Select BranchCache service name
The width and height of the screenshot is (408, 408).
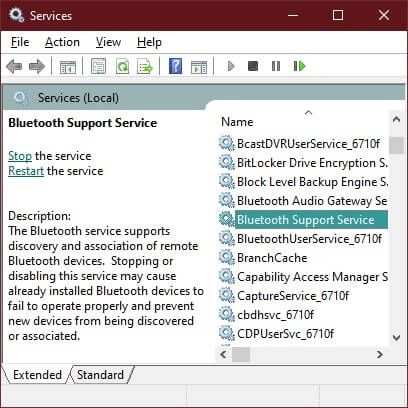coord(272,258)
